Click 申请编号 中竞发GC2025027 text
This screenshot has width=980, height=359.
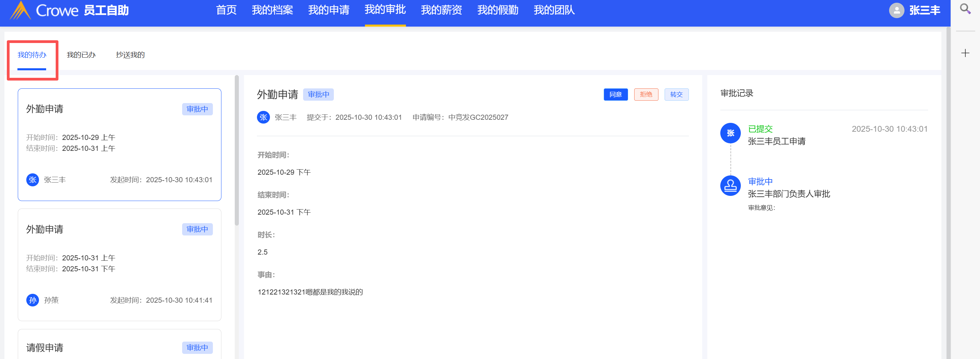(x=460, y=117)
